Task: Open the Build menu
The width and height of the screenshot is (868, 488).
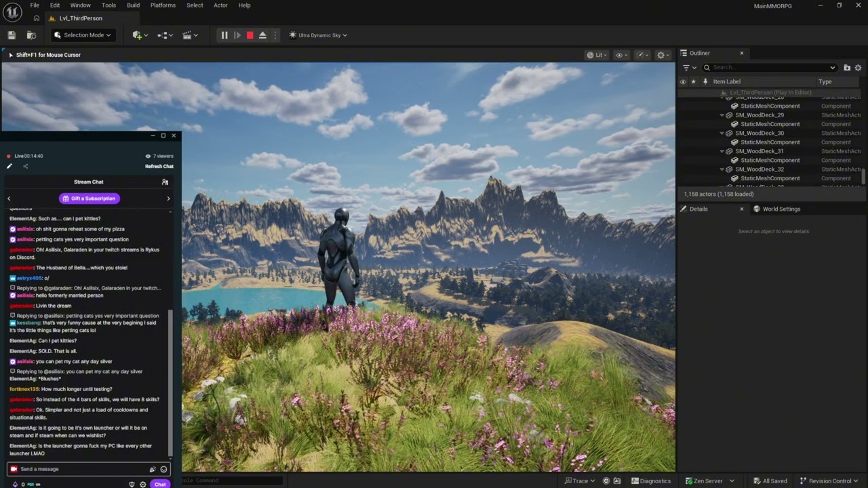Action: [134, 5]
